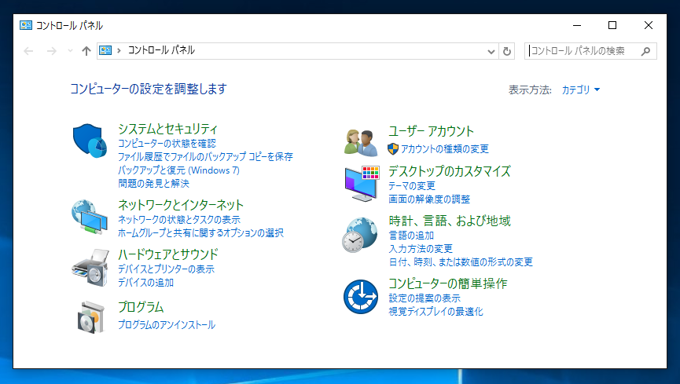Open コンピューターの簡単操作 category

448,283
